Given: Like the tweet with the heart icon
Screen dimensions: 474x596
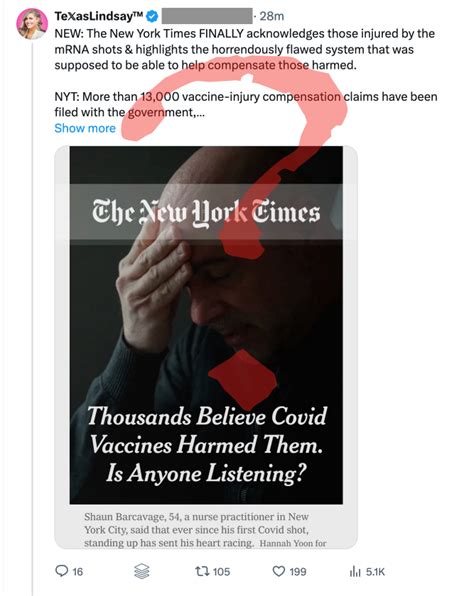Looking at the screenshot, I should [279, 571].
